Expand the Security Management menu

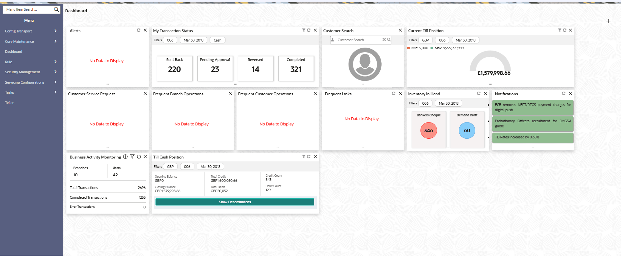click(x=31, y=72)
